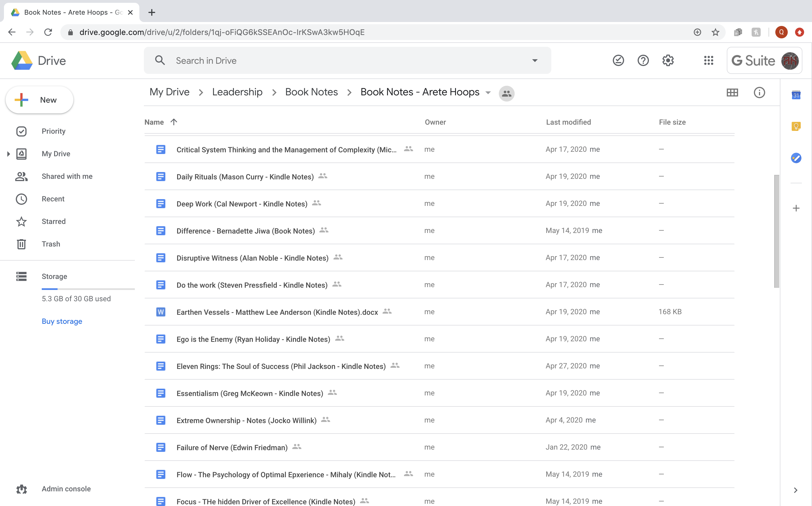The width and height of the screenshot is (812, 506).
Task: Bookmark this page with star icon
Action: tap(715, 32)
